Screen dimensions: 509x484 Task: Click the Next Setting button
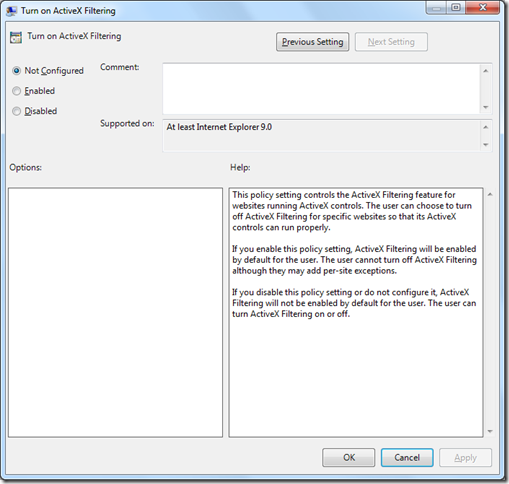[x=391, y=42]
